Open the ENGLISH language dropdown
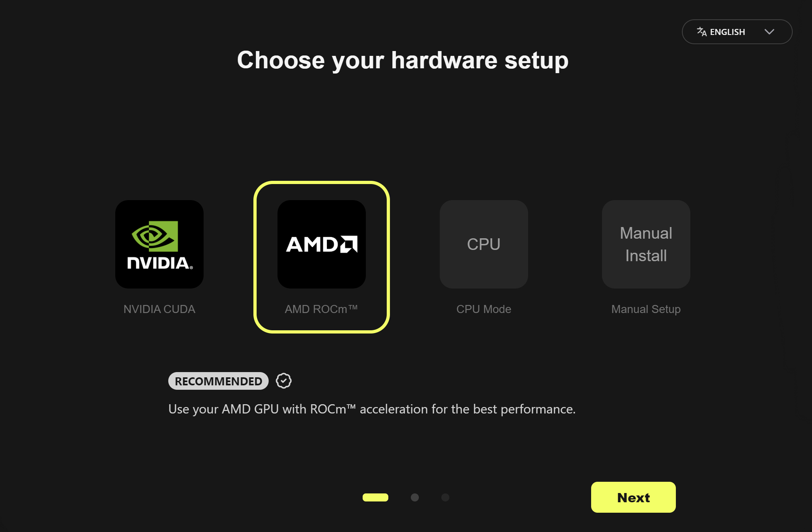 coord(737,32)
